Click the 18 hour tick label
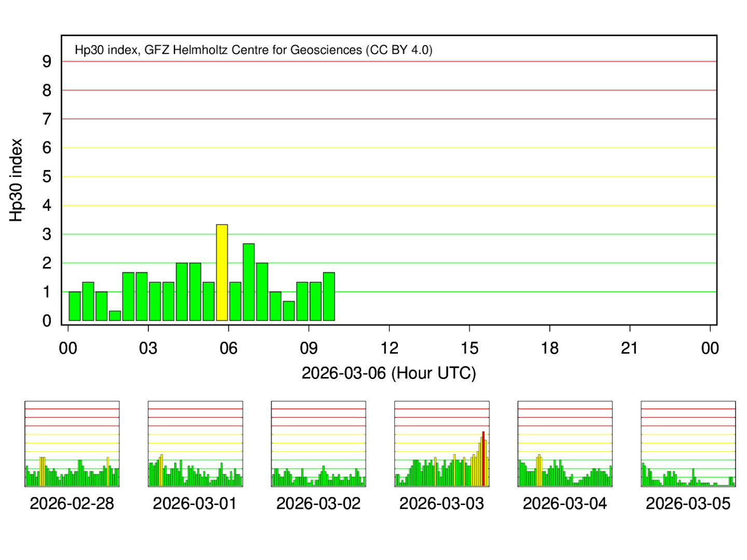The width and height of the screenshot is (747, 560). click(549, 348)
